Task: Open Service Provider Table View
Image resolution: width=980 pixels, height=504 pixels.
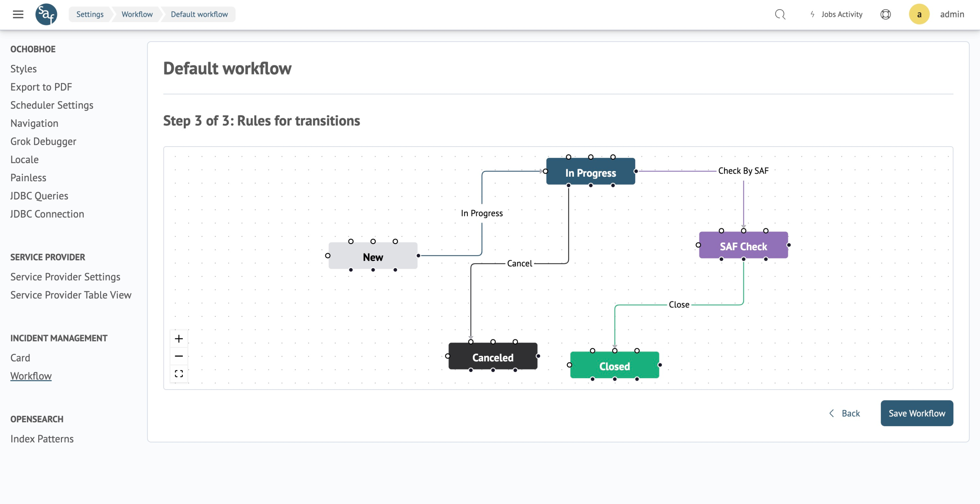Action: [x=71, y=295]
